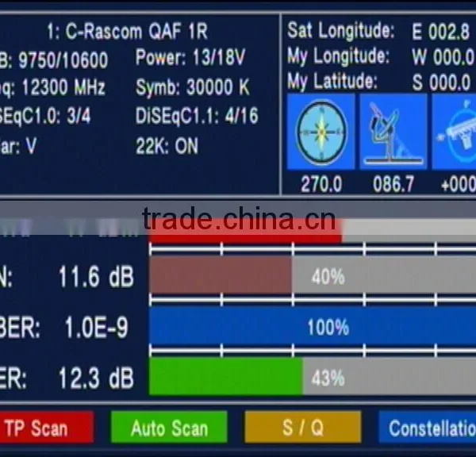Click the blue 100% BER bar
Image resolution: width=476 pixels, height=457 pixels.
(x=313, y=326)
